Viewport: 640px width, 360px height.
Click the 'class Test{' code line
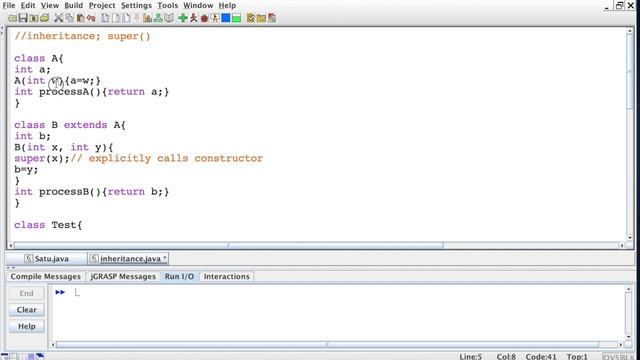click(x=48, y=225)
